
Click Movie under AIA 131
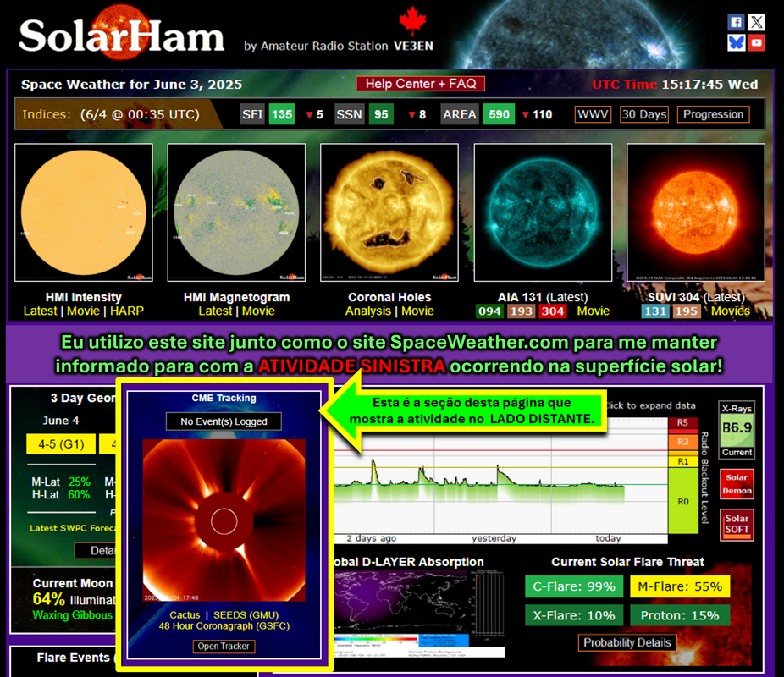[x=593, y=311]
